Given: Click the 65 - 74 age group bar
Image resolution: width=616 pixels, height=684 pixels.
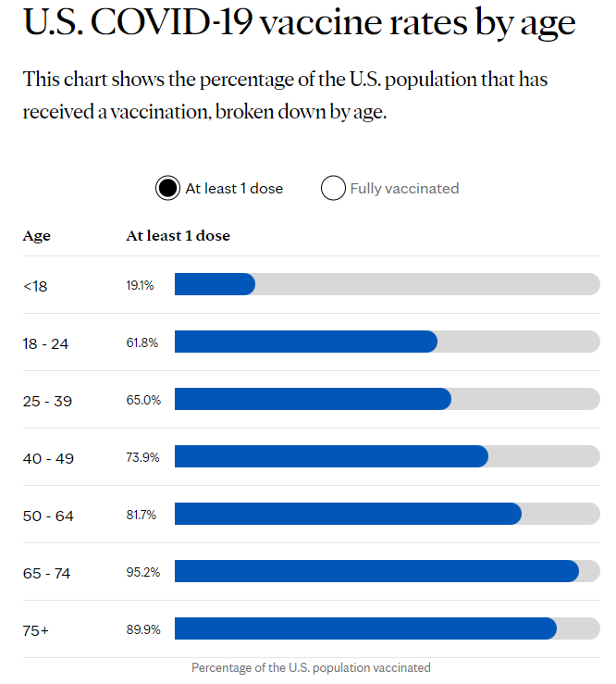Looking at the screenshot, I should 376,572.
